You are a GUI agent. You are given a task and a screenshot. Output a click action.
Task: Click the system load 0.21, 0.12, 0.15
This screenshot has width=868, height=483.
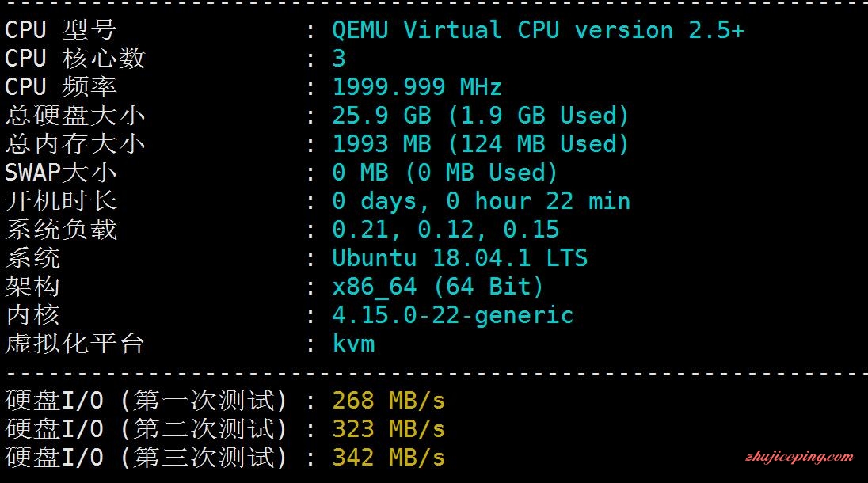[x=445, y=230]
